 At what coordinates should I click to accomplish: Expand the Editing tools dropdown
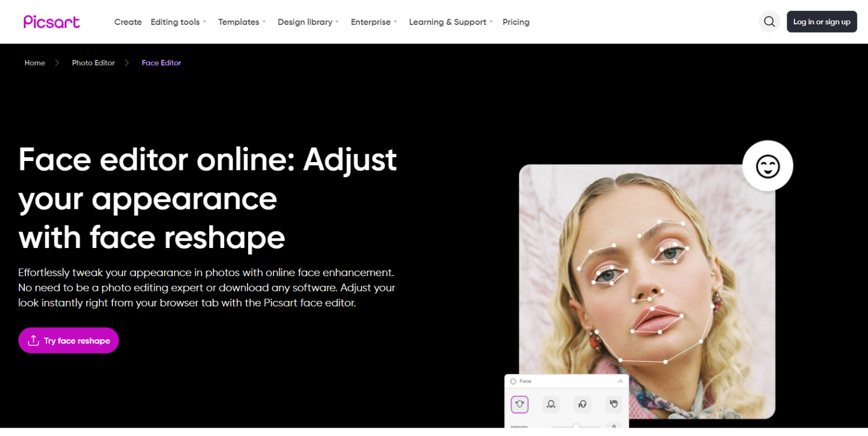179,22
